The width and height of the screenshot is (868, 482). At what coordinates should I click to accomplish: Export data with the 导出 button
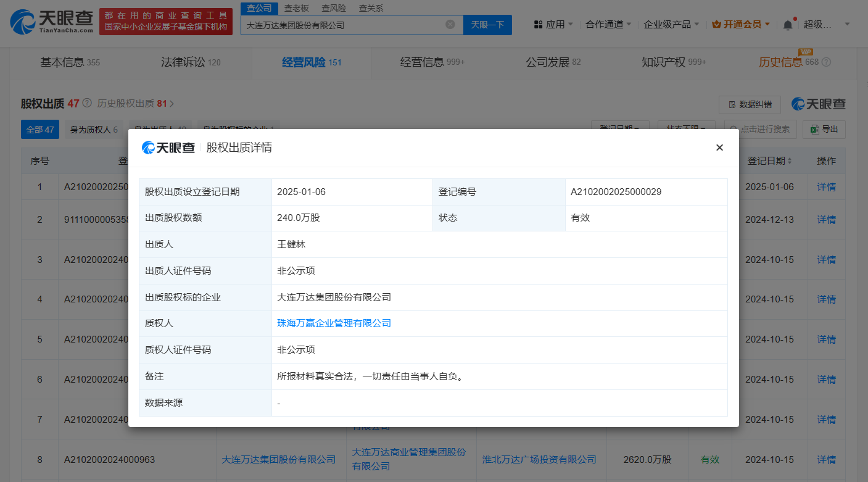click(824, 130)
